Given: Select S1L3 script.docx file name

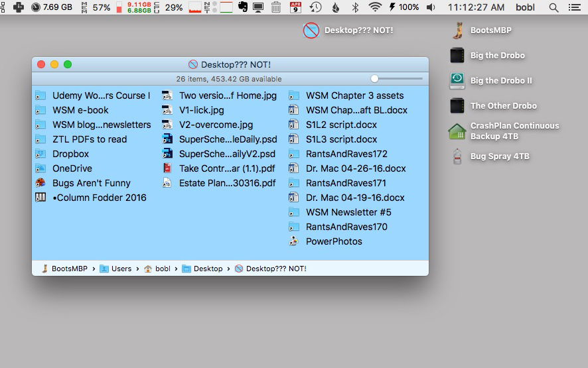Looking at the screenshot, I should coord(342,139).
